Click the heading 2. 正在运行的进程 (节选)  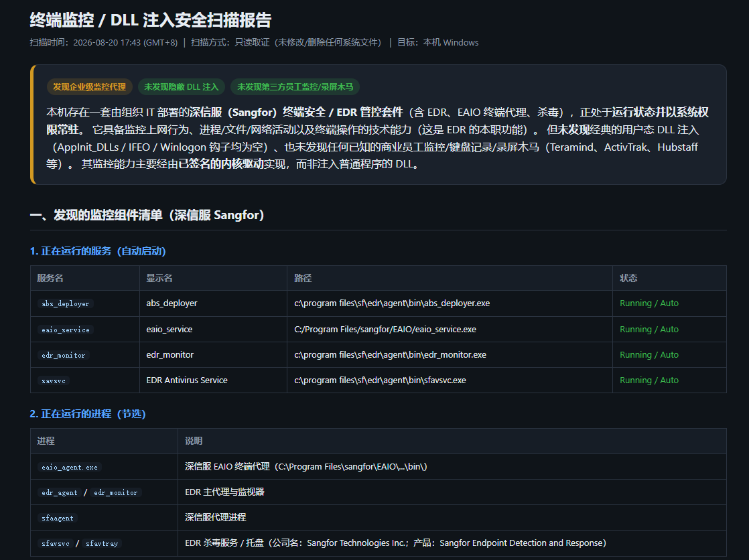click(88, 414)
